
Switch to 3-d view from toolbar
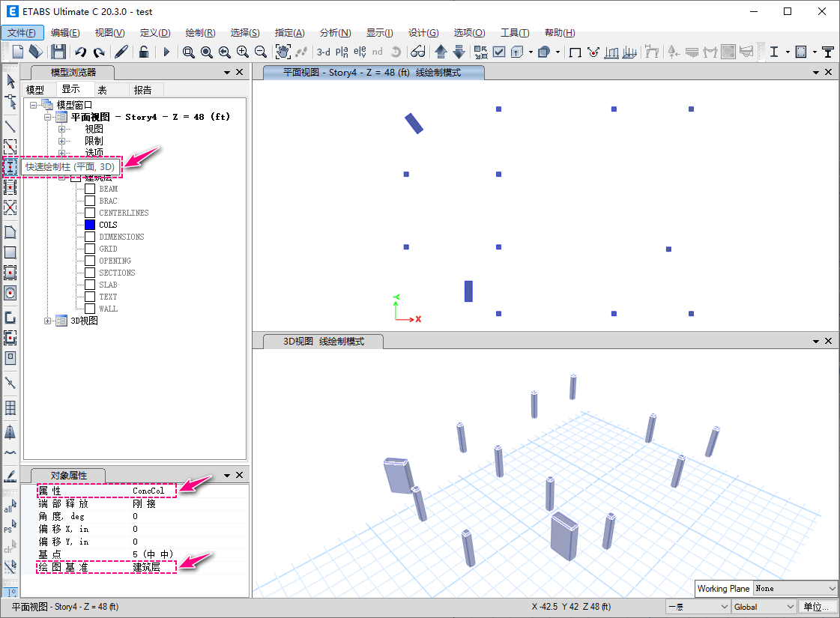pos(323,52)
